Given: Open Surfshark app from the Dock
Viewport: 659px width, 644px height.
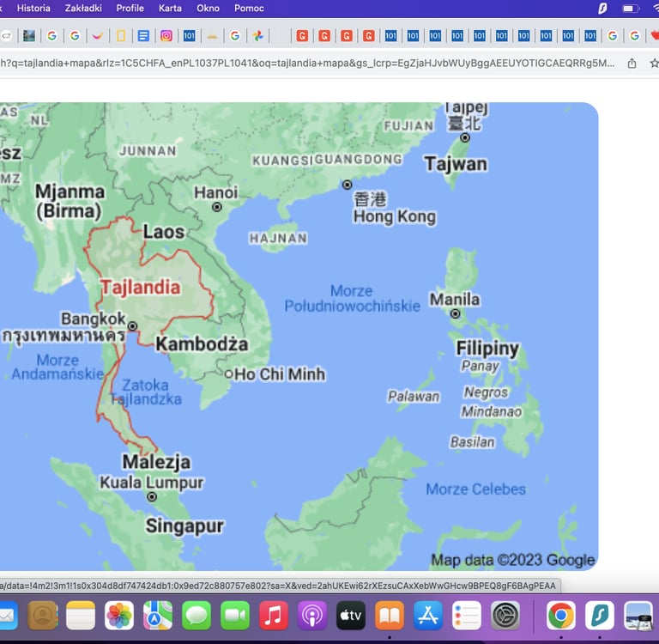Looking at the screenshot, I should coord(600,616).
